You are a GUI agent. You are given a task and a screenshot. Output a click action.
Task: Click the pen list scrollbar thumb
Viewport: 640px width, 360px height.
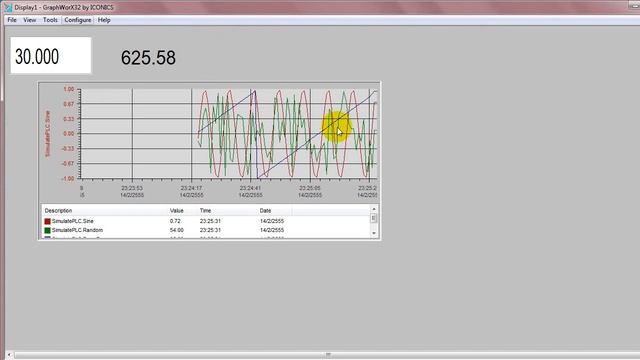(374, 218)
